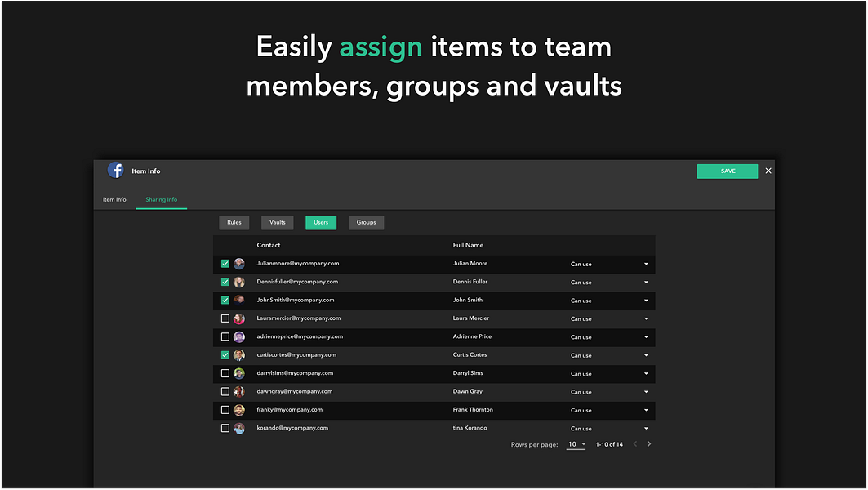Click Laura Mercier's profile avatar
This screenshot has height=490, width=868.
coord(239,318)
